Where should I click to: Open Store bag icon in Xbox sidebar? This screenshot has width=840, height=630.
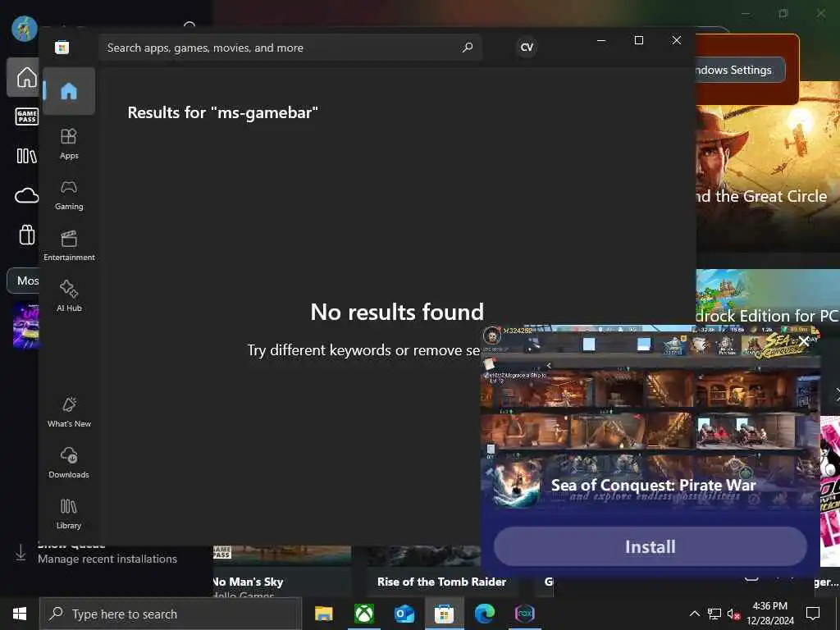(27, 235)
